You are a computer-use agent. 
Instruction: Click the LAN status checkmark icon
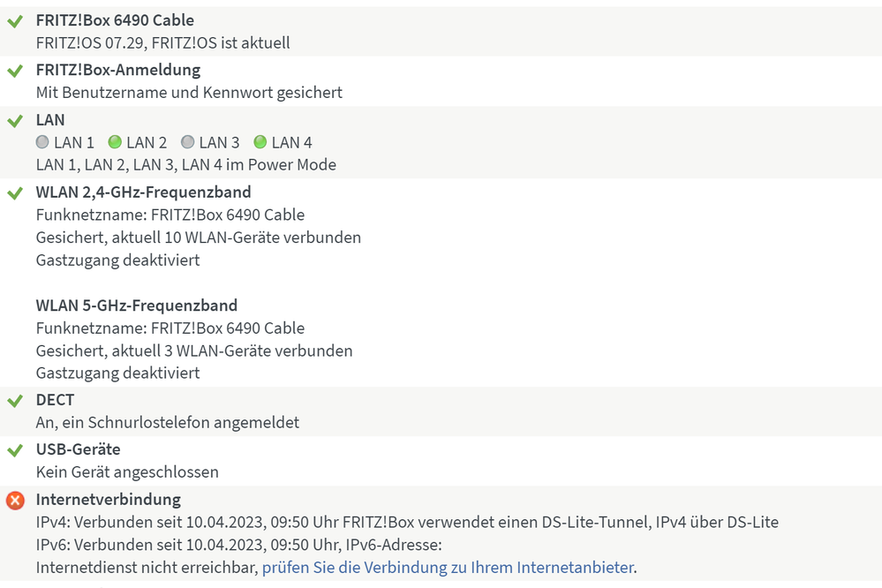point(15,120)
